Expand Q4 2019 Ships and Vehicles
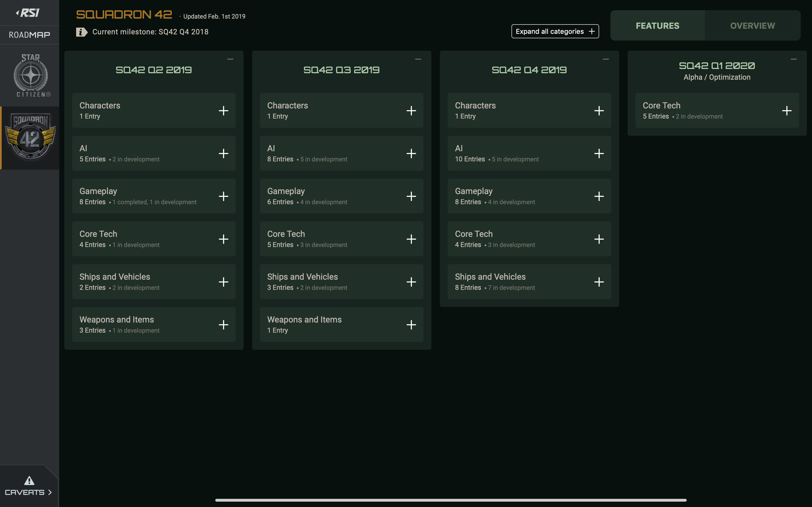812x507 pixels. (599, 282)
